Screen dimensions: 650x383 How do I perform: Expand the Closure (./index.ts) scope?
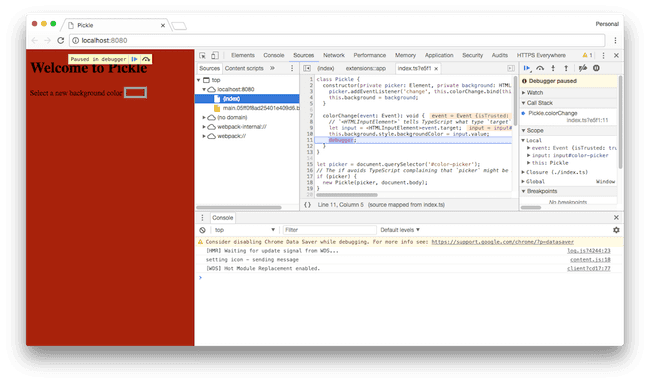click(524, 172)
